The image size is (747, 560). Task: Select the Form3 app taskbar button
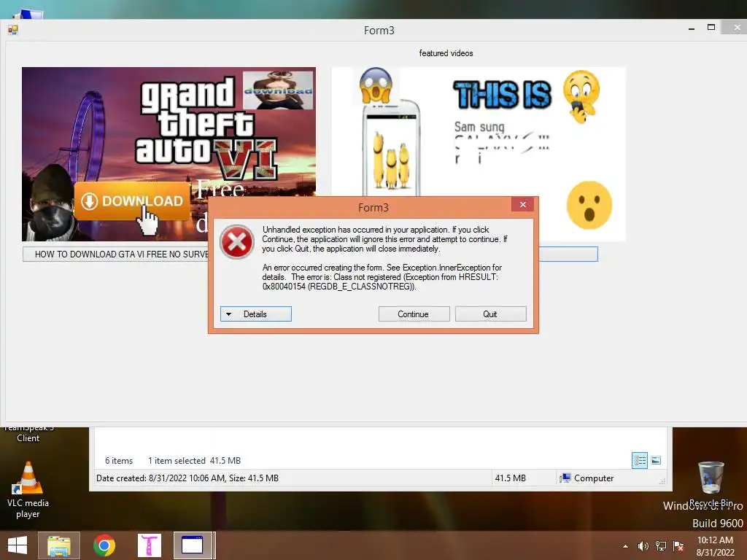(193, 545)
